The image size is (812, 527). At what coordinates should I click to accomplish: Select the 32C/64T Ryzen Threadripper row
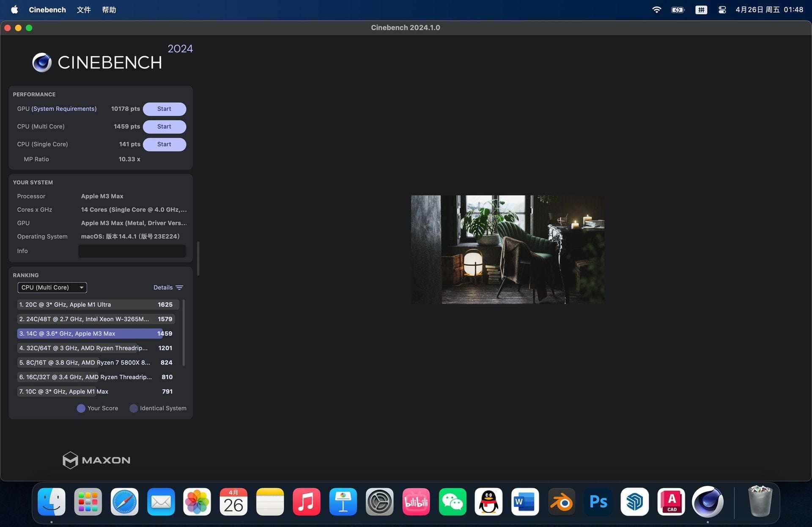click(96, 348)
